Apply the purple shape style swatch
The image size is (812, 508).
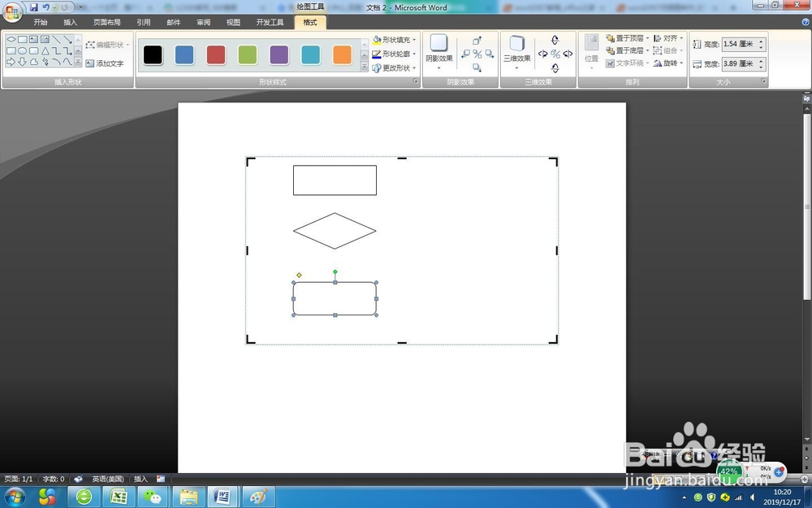click(279, 55)
